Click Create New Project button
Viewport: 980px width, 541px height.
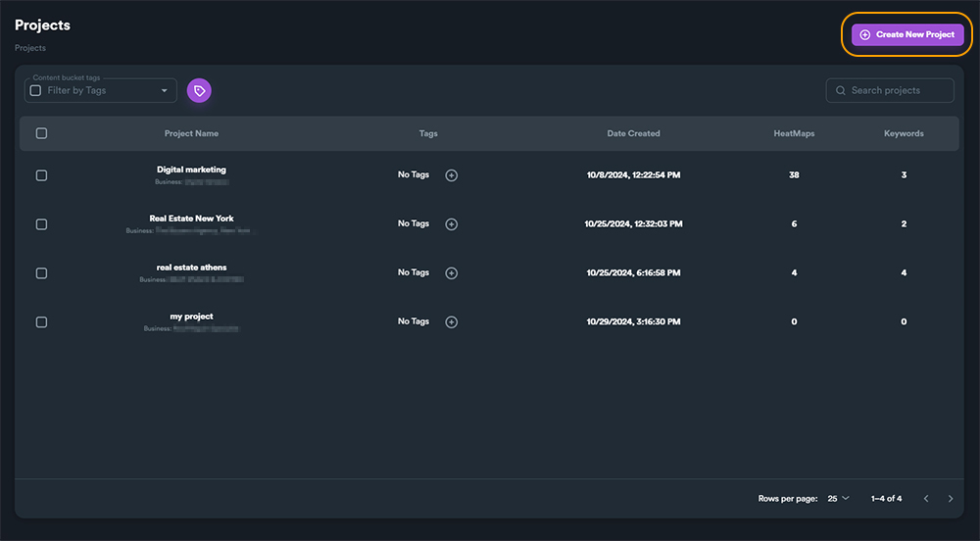click(907, 34)
